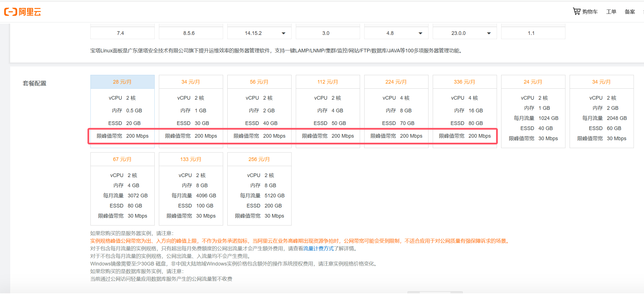Select the 28 元/月 plan
Screen dimensions: 644x297
click(x=122, y=111)
